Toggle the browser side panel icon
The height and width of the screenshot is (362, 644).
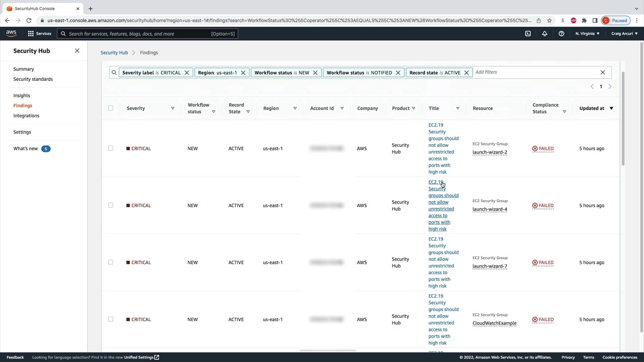point(595,21)
